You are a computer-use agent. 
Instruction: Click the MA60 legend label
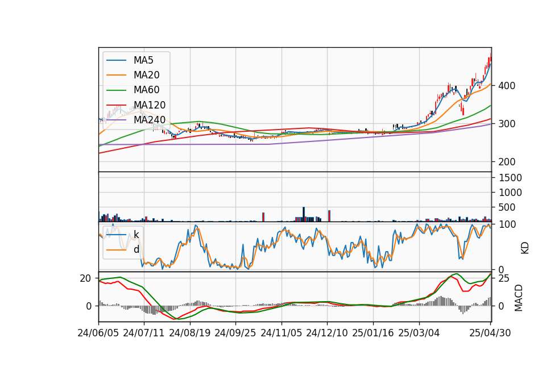(146, 90)
